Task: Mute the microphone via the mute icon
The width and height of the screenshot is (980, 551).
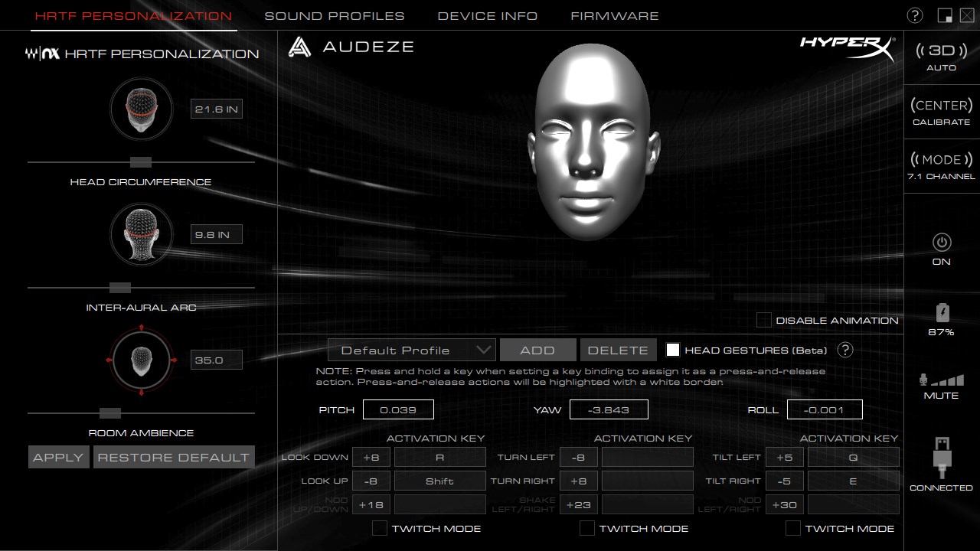Action: pos(941,380)
